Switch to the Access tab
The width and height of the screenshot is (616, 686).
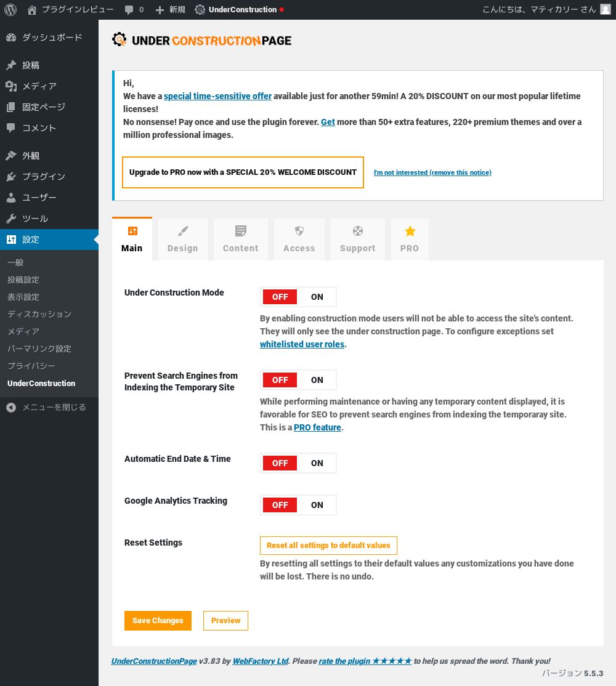[x=299, y=240]
